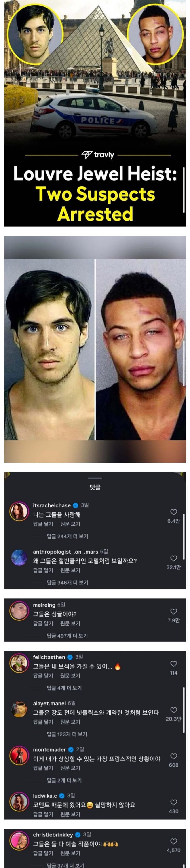
Task: Grab the comments sheet drag handle
Action: (95, 478)
